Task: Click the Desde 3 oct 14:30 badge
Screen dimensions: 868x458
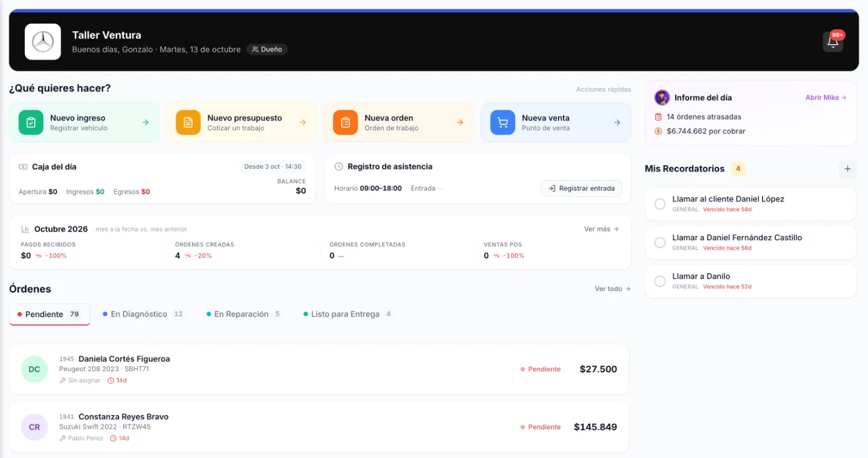Action: [273, 166]
